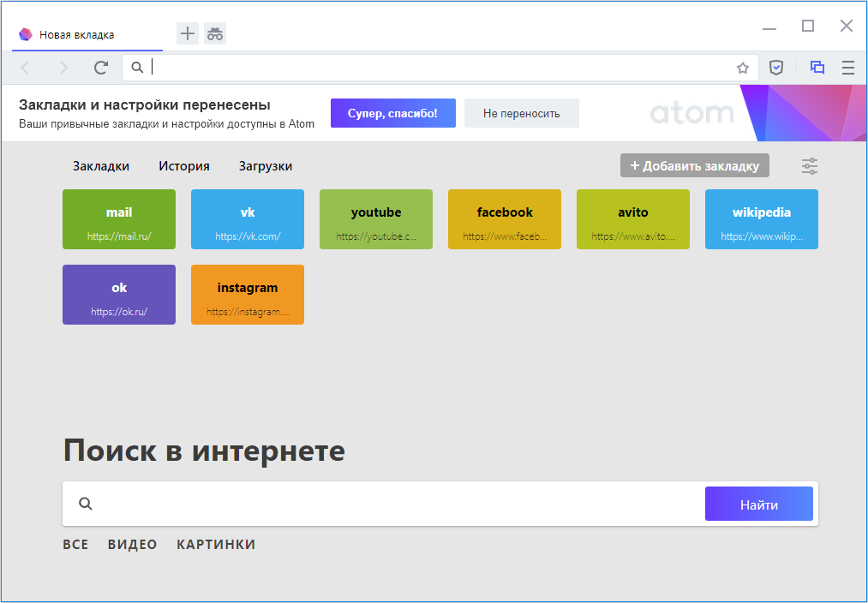Open the instagram bookmark tile

pyautogui.click(x=248, y=295)
